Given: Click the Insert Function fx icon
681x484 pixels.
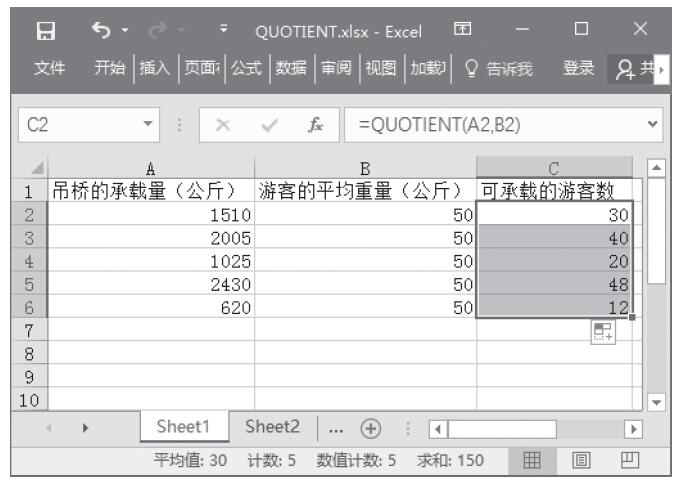Looking at the screenshot, I should (x=314, y=127).
